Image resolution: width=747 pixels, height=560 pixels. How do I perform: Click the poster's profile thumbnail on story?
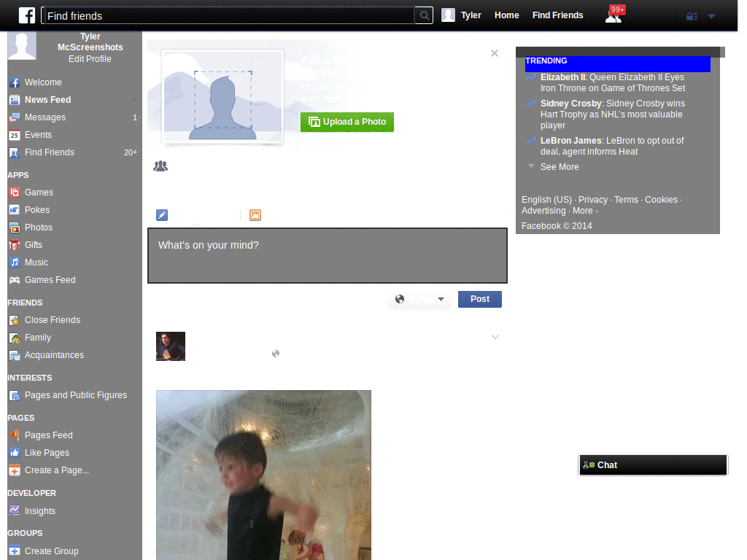(171, 346)
